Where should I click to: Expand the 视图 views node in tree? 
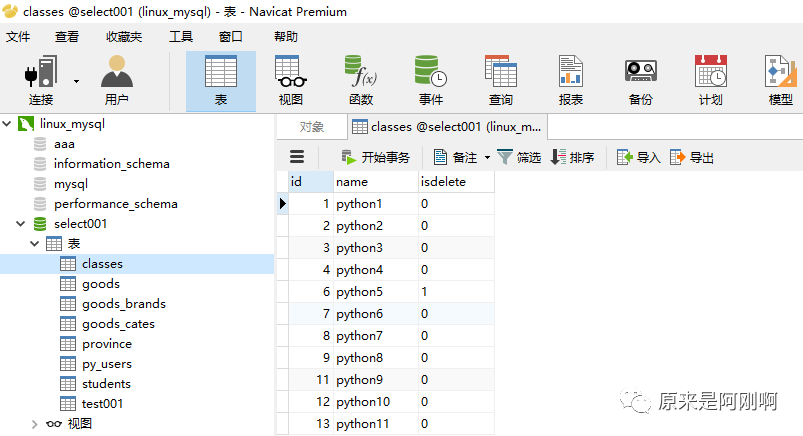tap(34, 424)
